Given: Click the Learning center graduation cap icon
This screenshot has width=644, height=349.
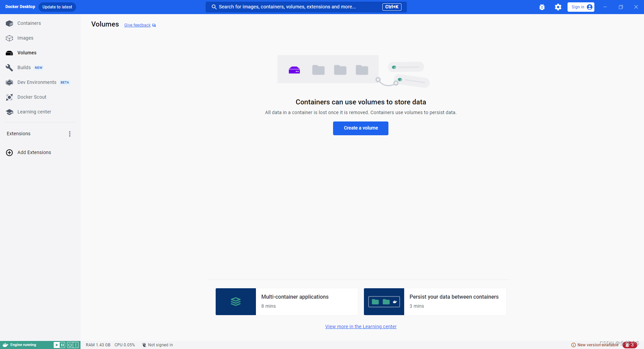Looking at the screenshot, I should 9,112.
